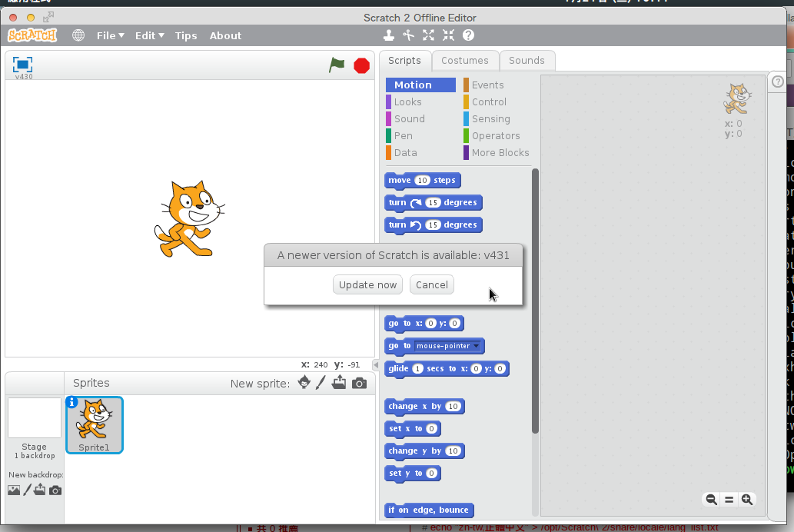Viewport: 794px width, 532px height.
Task: Click the steps value field in move block
Action: pyautogui.click(x=422, y=181)
